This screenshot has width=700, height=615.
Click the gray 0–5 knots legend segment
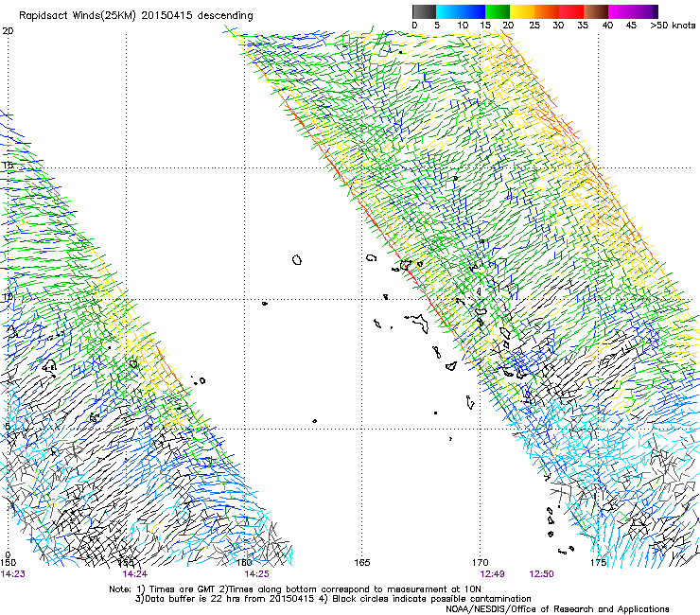click(425, 11)
